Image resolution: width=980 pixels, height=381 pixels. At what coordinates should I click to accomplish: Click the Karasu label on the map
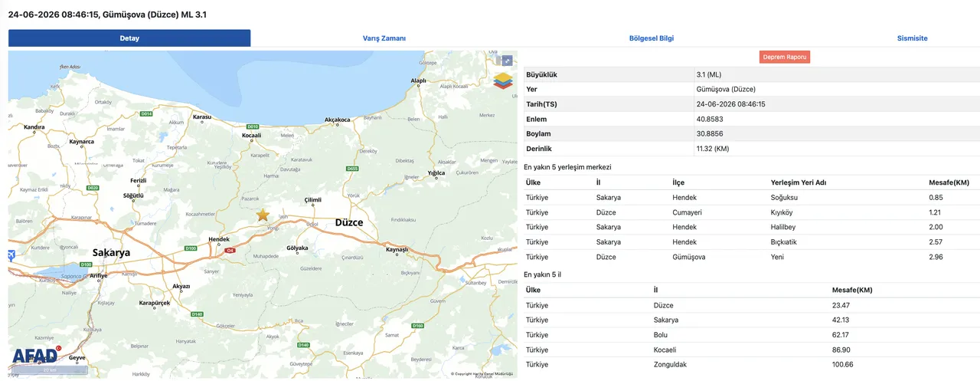click(x=201, y=117)
